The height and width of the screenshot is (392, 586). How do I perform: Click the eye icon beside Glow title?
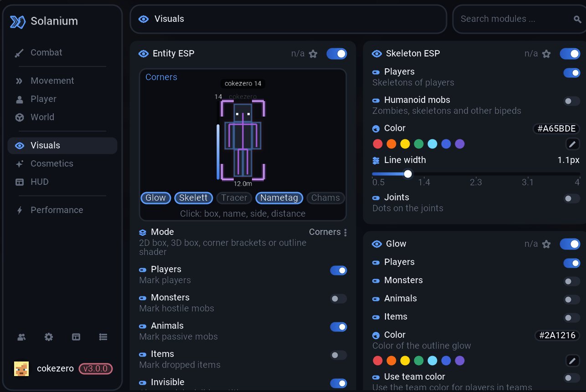(377, 244)
